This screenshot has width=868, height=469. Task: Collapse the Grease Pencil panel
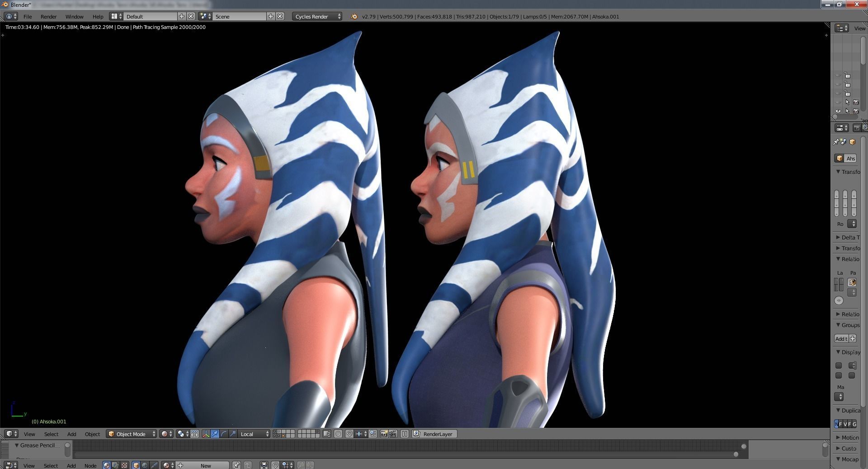click(x=17, y=445)
